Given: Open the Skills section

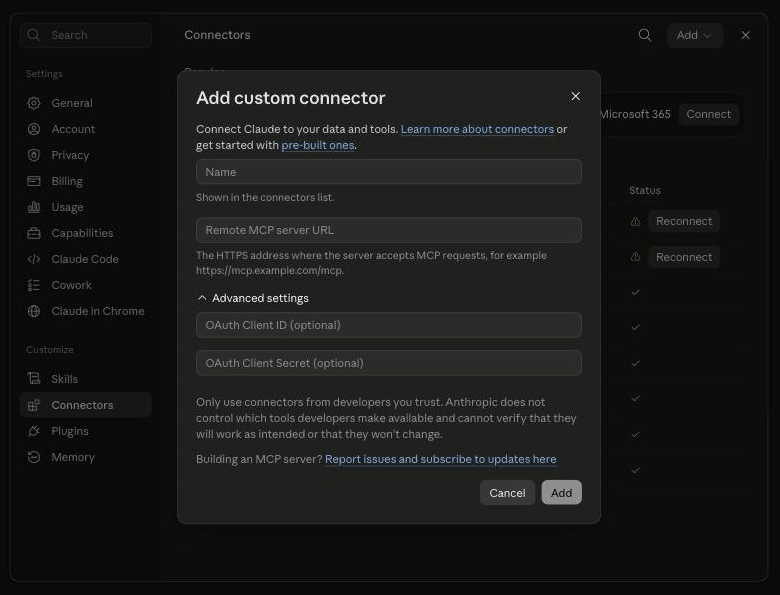Looking at the screenshot, I should (86, 379).
